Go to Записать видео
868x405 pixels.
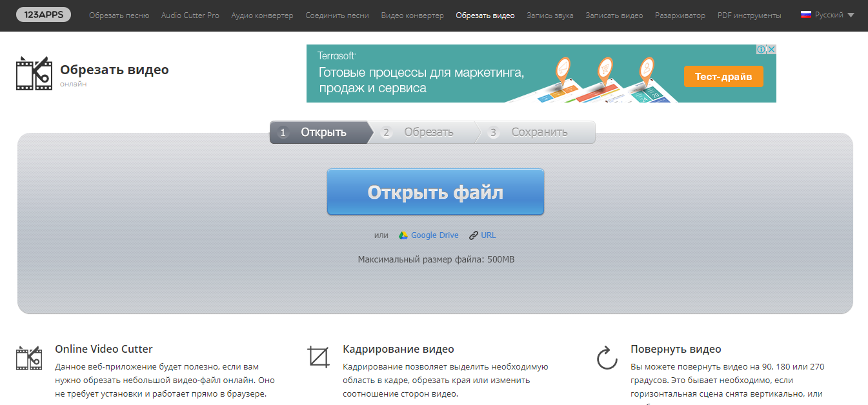614,15
